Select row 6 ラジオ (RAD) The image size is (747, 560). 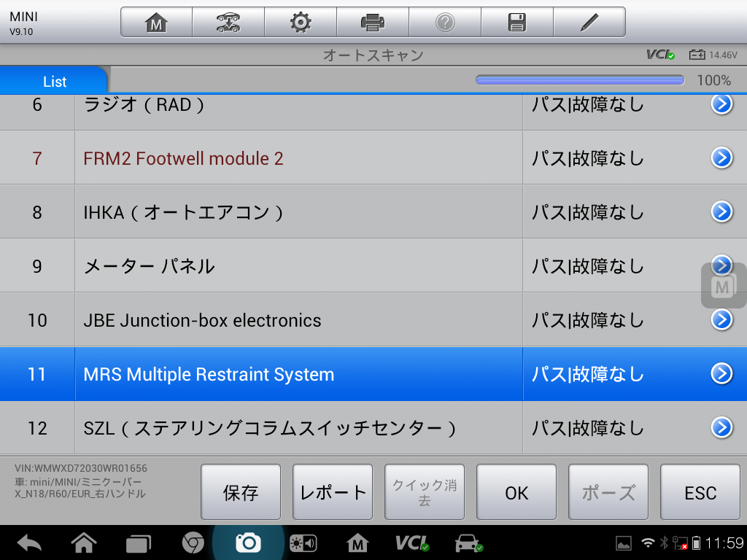[x=373, y=112]
